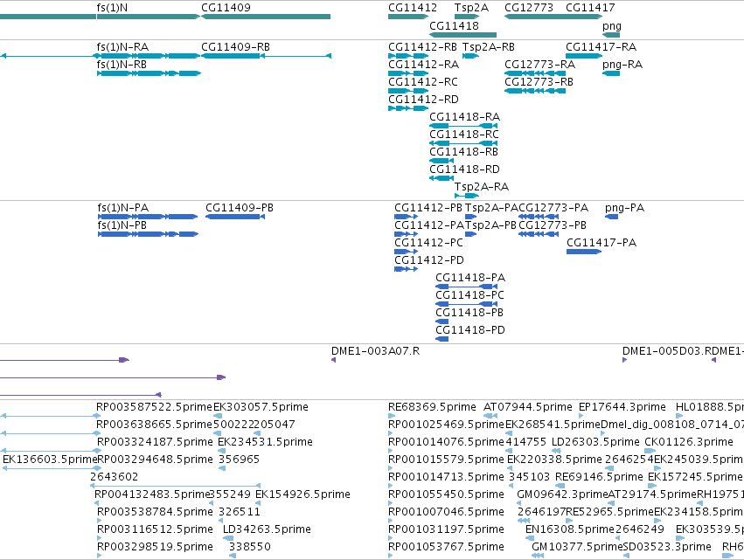Select EST label EK154926.5prime
The width and height of the screenshot is (744, 560).
(x=302, y=494)
